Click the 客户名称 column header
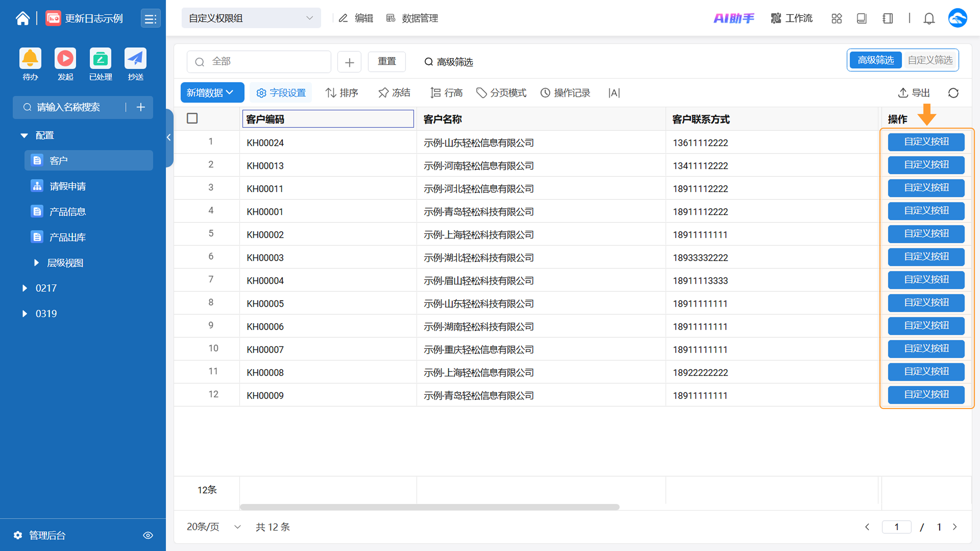The width and height of the screenshot is (980, 551). (x=541, y=119)
